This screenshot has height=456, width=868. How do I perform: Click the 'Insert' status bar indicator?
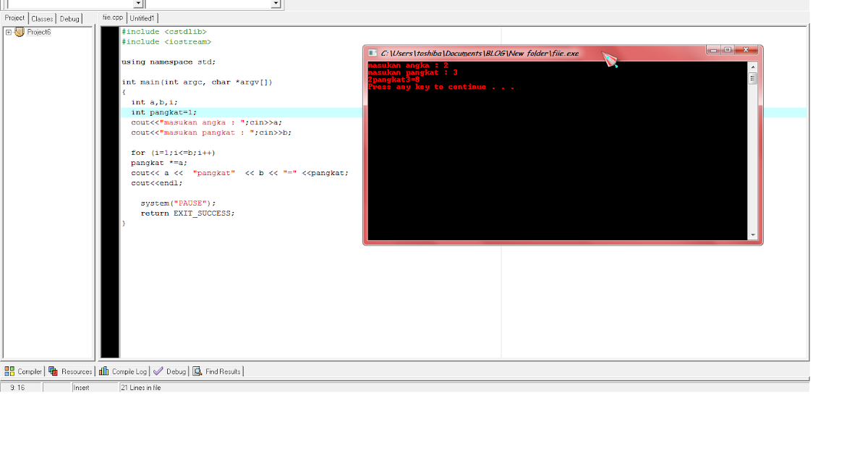pyautogui.click(x=81, y=388)
